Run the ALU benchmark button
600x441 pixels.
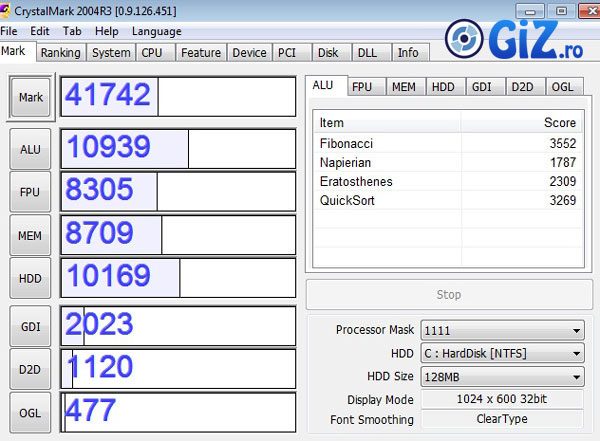click(x=30, y=149)
